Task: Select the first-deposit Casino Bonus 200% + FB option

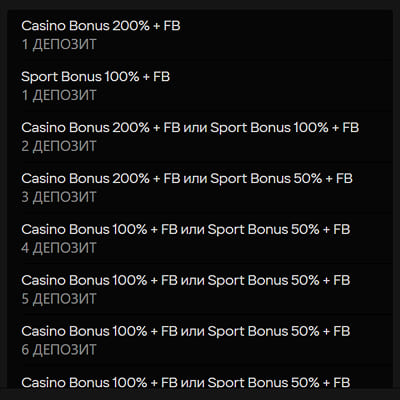Action: 101,26
